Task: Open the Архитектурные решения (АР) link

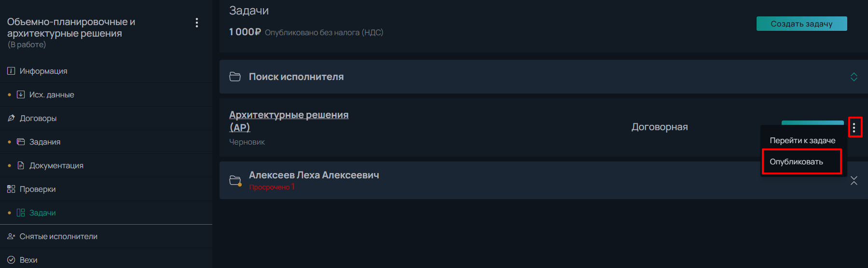Action: [x=289, y=121]
